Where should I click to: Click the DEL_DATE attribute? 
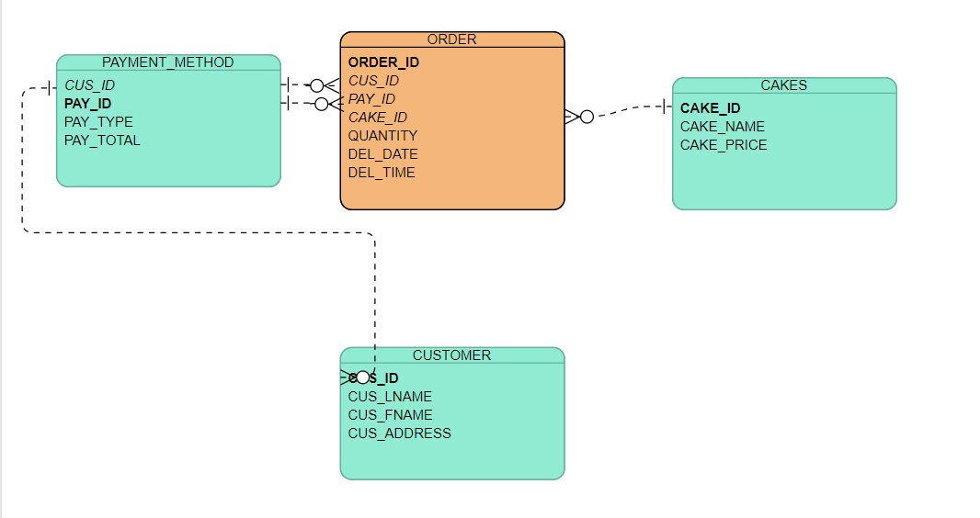tap(382, 154)
